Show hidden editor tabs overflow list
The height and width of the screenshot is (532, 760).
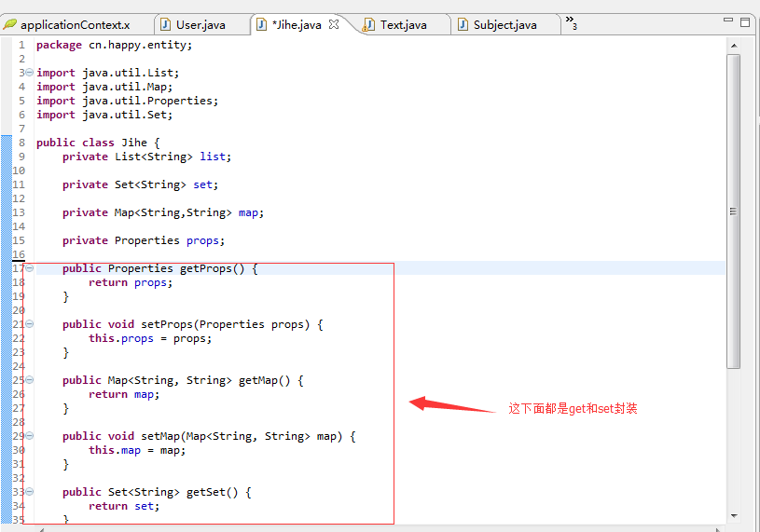(x=572, y=22)
